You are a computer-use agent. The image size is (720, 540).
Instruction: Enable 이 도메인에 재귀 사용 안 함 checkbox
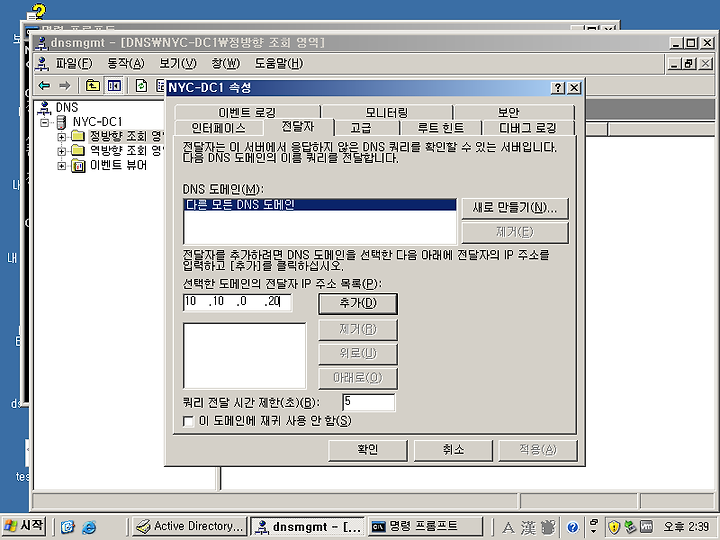point(188,421)
